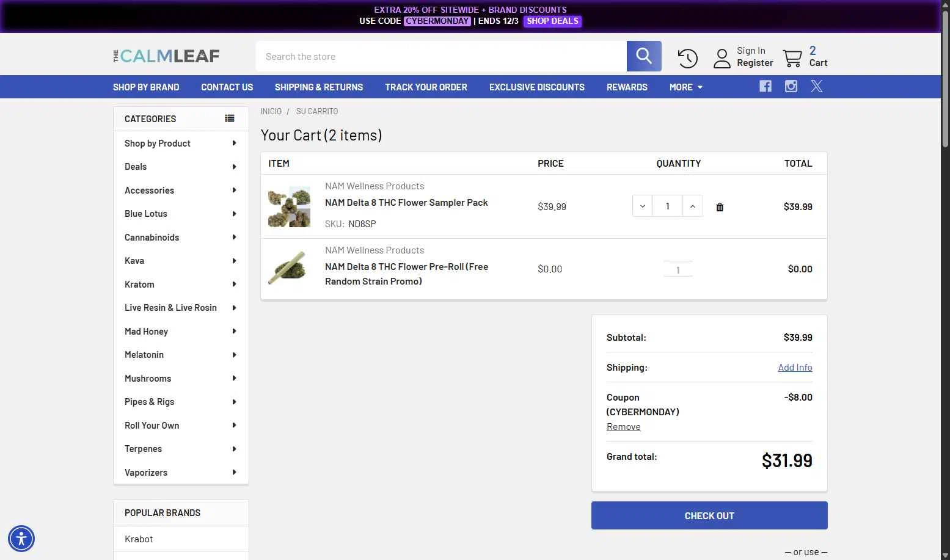This screenshot has width=950, height=560.
Task: Visit the X social icon
Action: pos(817,86)
